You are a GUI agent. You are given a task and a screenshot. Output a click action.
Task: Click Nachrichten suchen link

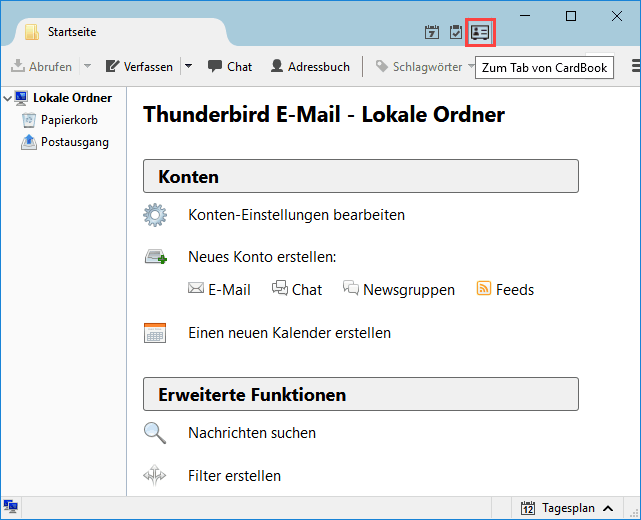tap(252, 433)
